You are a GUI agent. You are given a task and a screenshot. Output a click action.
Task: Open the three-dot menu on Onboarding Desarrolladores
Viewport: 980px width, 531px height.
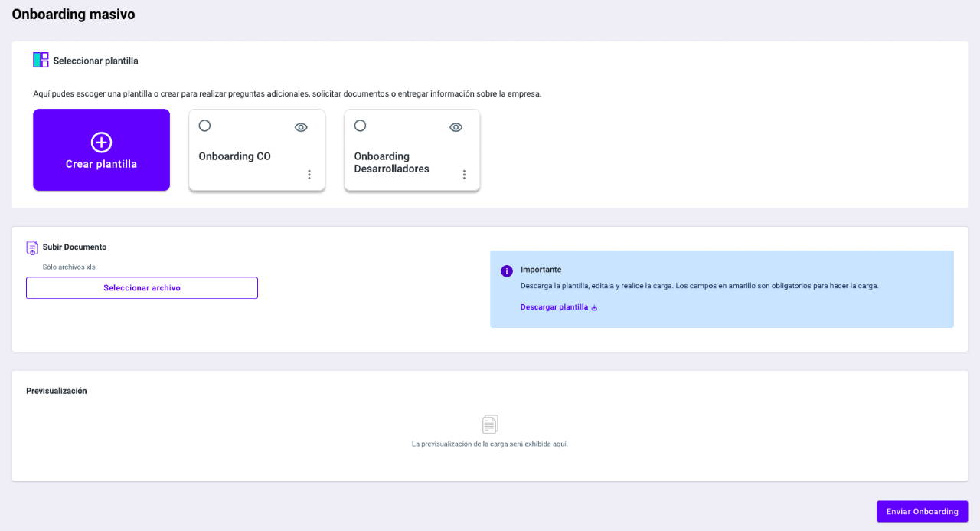coord(464,175)
